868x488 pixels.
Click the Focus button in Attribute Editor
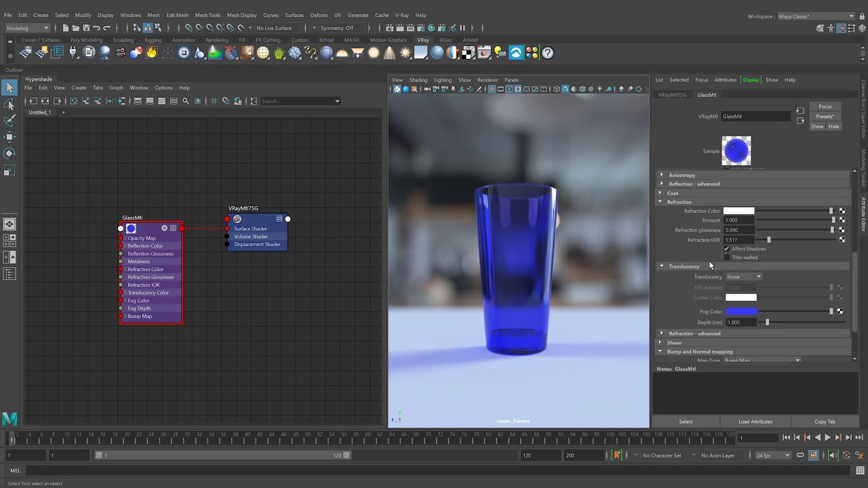[x=825, y=106]
